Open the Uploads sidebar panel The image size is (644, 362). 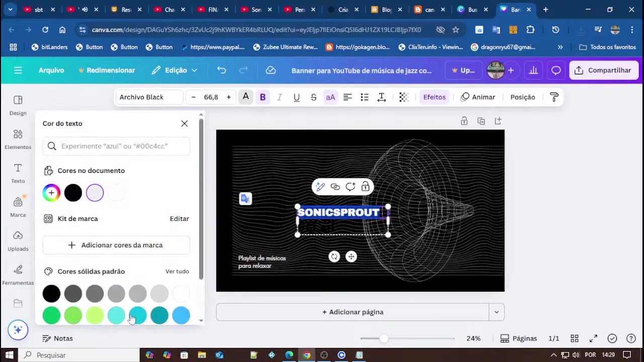pyautogui.click(x=18, y=241)
